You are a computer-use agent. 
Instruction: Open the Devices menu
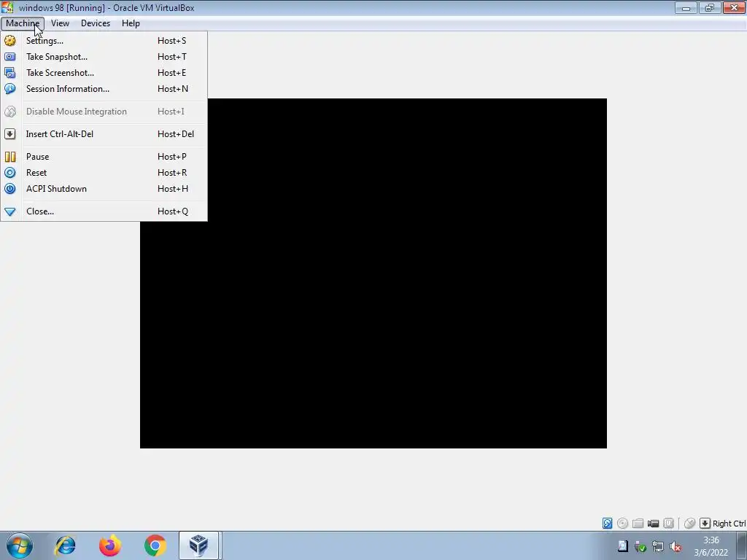pos(96,23)
